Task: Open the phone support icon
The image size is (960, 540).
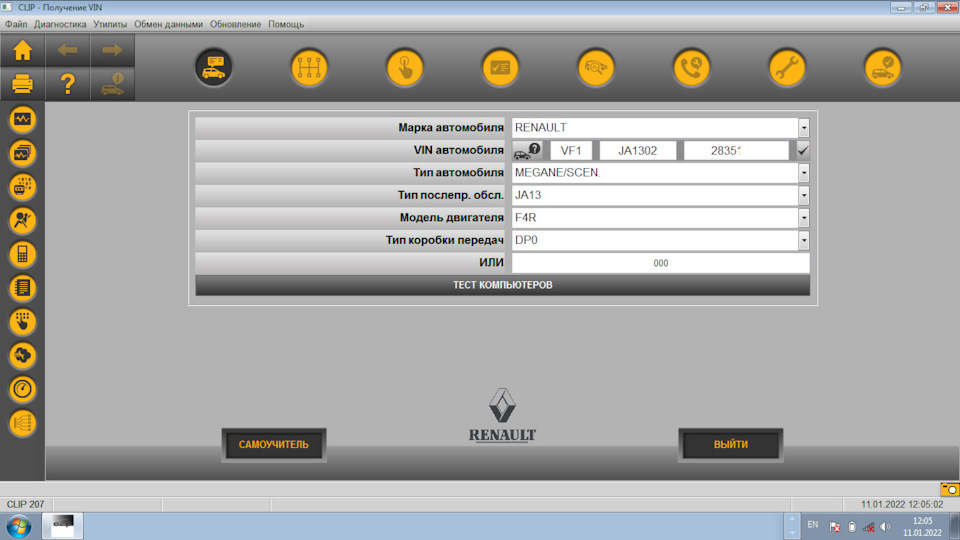Action: click(691, 67)
